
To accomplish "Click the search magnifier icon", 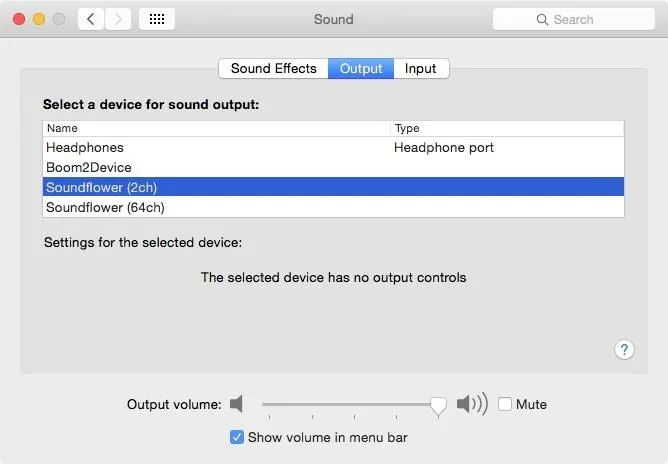I will 542,20.
